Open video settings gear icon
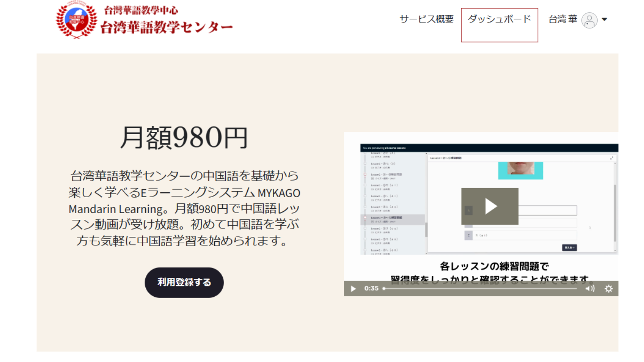The height and width of the screenshot is (362, 644). pyautogui.click(x=609, y=289)
